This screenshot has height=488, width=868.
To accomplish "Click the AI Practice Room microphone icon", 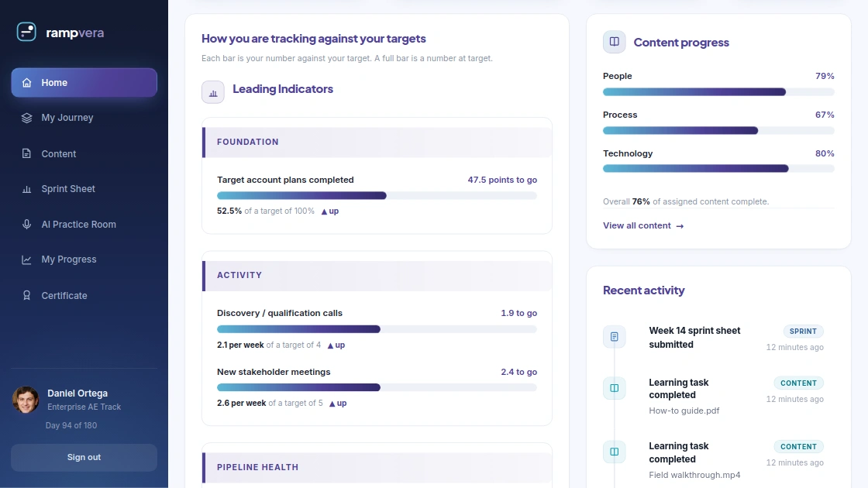I will [26, 224].
